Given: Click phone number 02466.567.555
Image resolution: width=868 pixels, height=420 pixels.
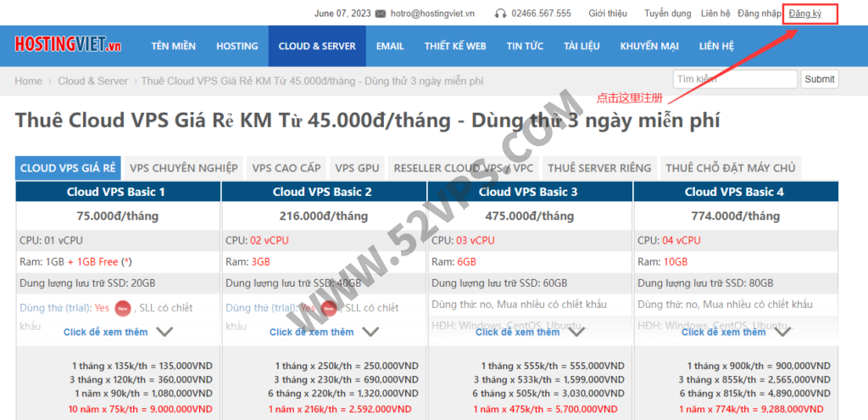Looking at the screenshot, I should tap(541, 14).
